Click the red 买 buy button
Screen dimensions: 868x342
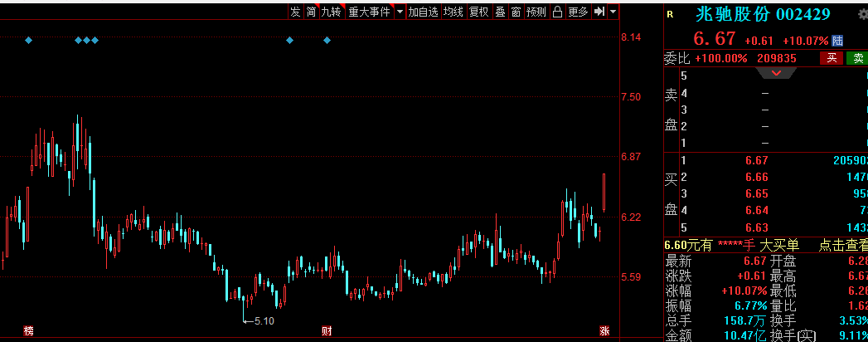(x=831, y=58)
